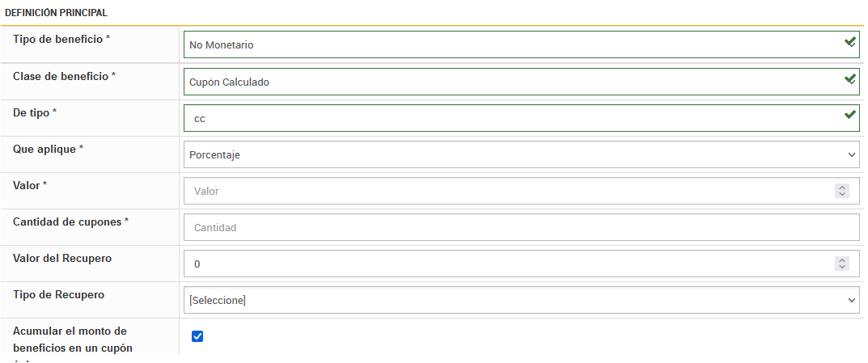Select the Clase de beneficio field with Cupón Calculado

click(510, 82)
